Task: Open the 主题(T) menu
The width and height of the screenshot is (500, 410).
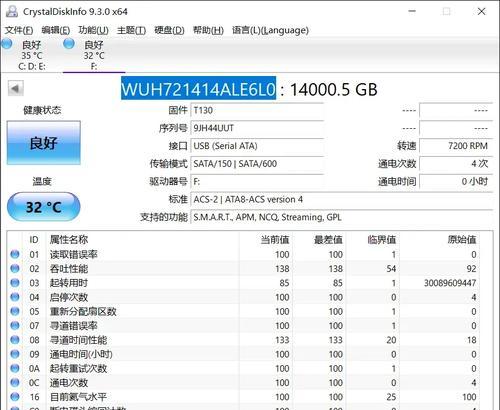Action: [131, 30]
